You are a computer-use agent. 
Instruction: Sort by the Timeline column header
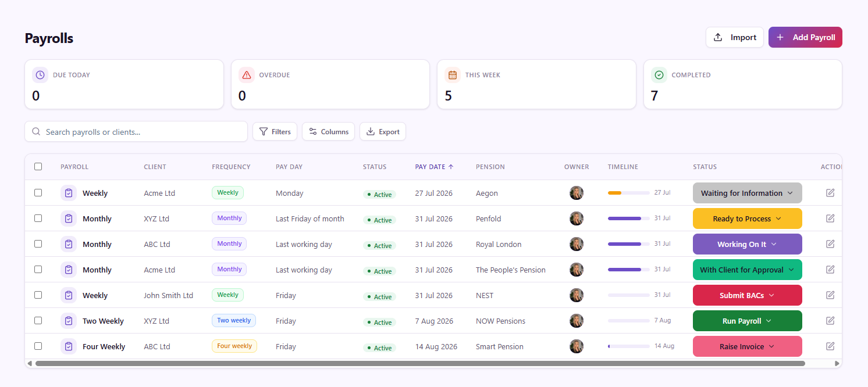click(x=623, y=167)
